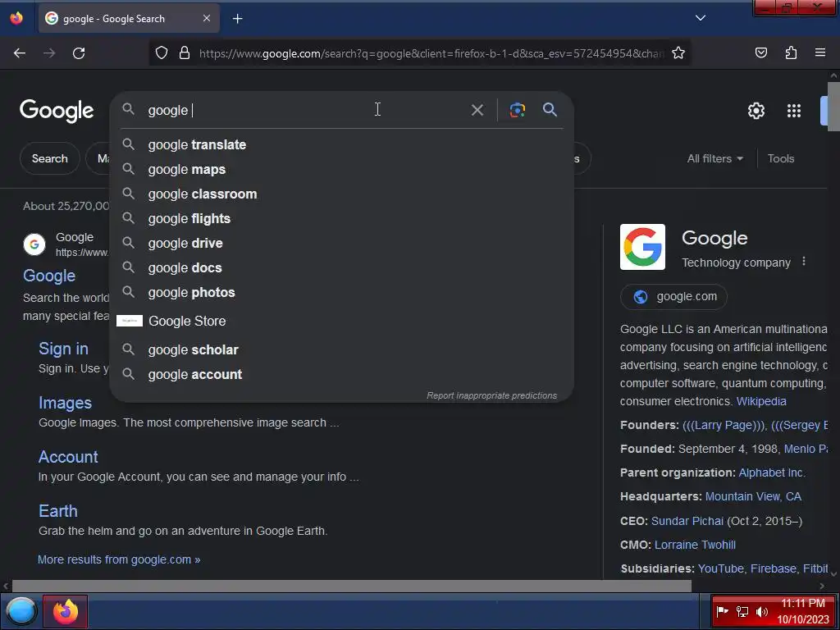
Task: Select the 'google flights' suggestion
Action: point(341,218)
